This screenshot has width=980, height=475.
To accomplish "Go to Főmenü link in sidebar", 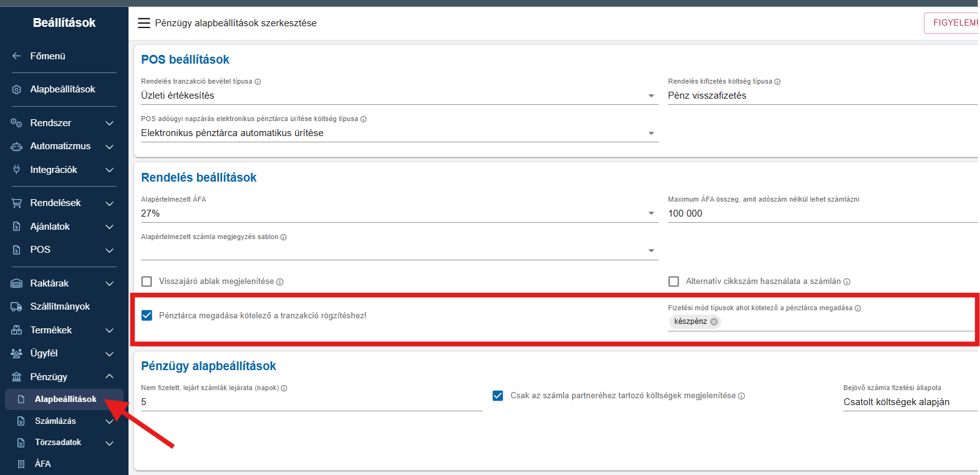I will click(47, 56).
